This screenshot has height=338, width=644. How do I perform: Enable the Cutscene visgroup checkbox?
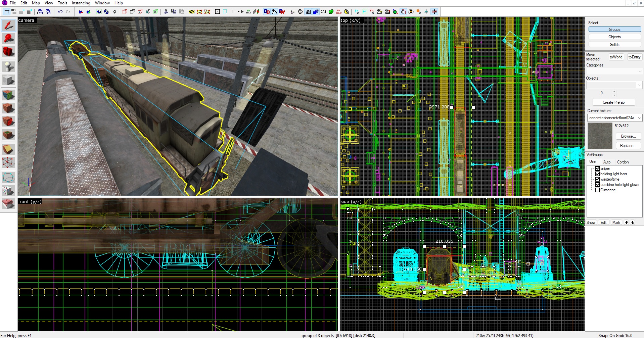pos(597,190)
